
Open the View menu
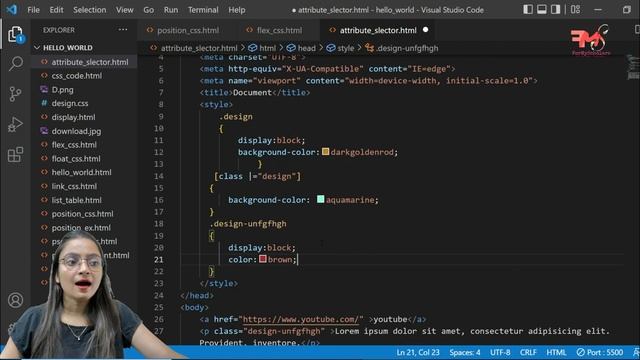click(124, 10)
